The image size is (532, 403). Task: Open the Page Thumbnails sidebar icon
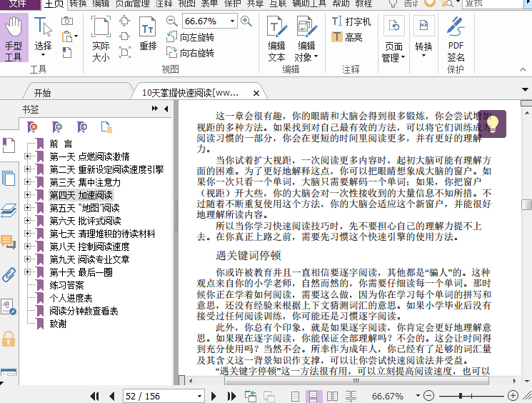click(9, 178)
